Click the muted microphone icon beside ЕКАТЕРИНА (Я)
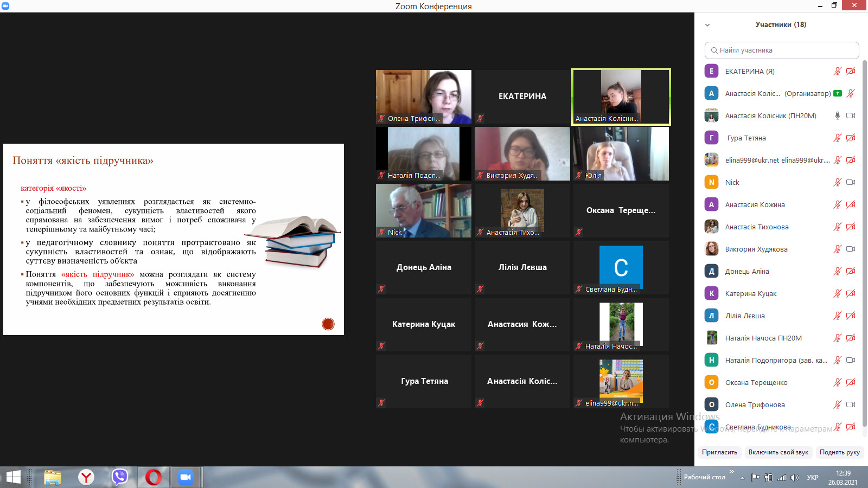Screen dimensions: 868x488 click(x=837, y=71)
